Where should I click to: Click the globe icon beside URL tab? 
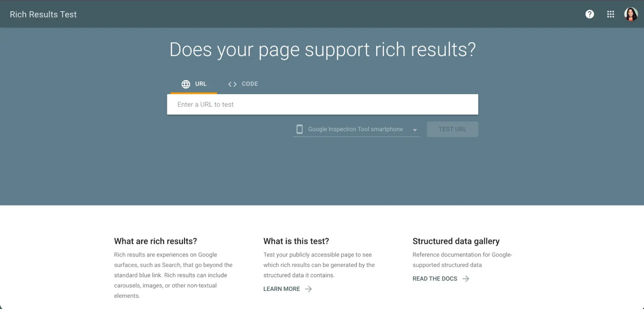(186, 84)
